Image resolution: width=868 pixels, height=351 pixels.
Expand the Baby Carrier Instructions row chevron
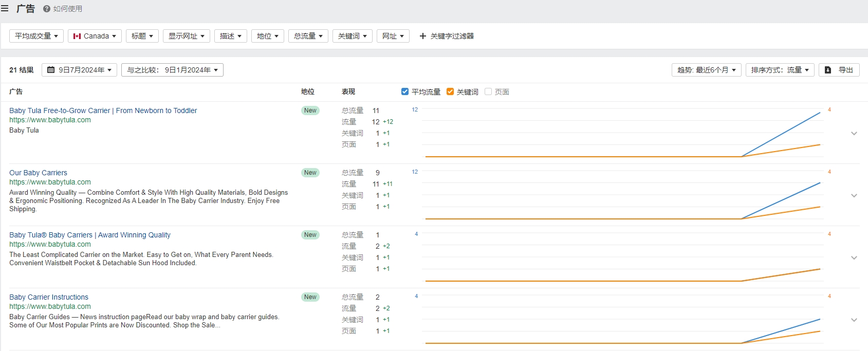[x=854, y=320]
